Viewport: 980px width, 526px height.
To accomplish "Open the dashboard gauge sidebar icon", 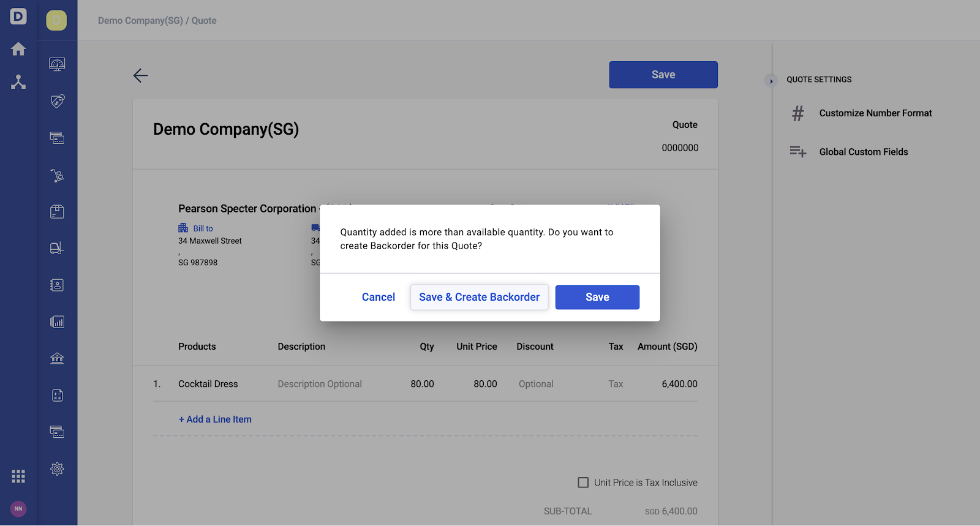I will pyautogui.click(x=57, y=64).
